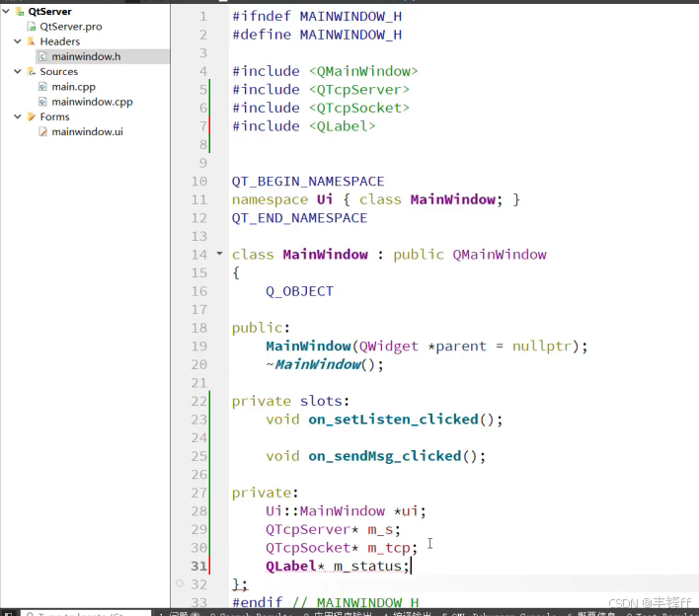Open mainwindow.cpp from the project tree
The image size is (699, 616).
tap(92, 102)
